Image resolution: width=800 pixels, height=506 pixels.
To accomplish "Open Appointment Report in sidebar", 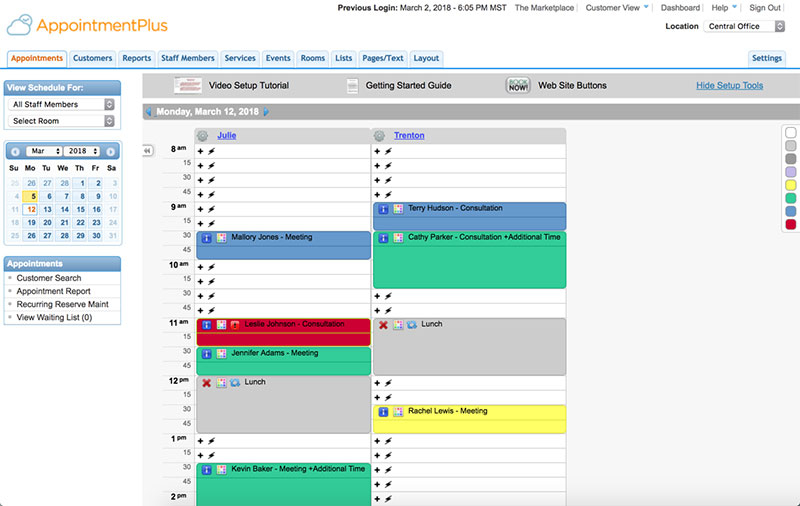I will point(54,291).
